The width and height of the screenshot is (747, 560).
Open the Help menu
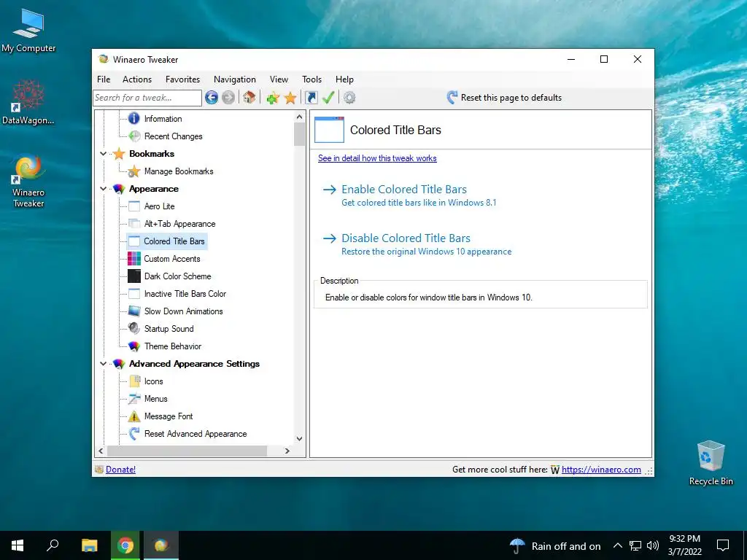344,79
